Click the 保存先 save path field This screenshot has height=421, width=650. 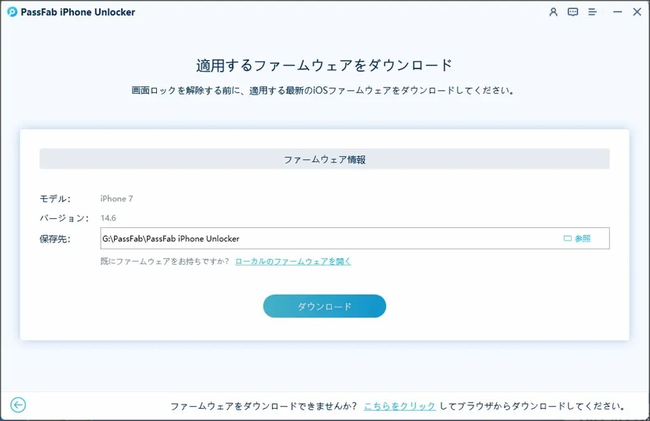355,238
